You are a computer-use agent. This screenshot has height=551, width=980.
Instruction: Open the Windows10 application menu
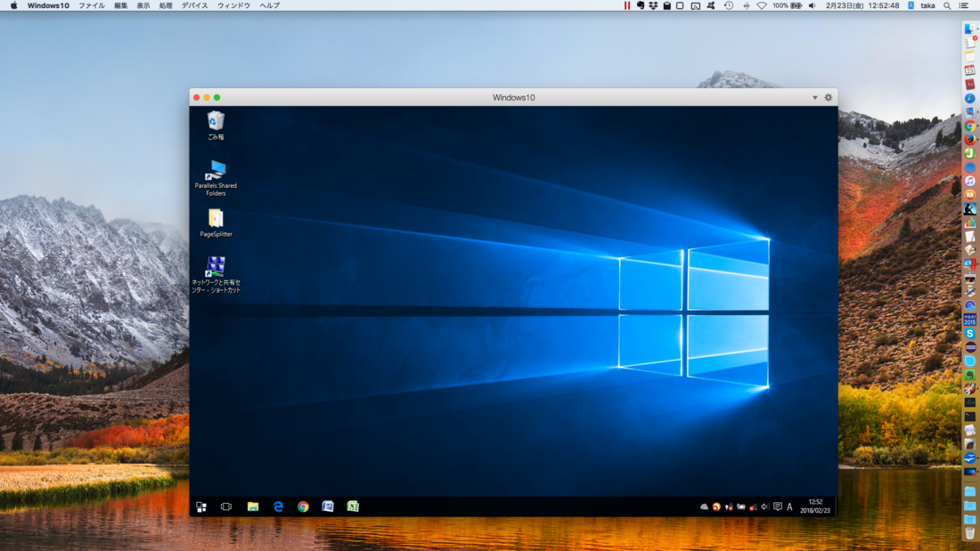point(48,5)
